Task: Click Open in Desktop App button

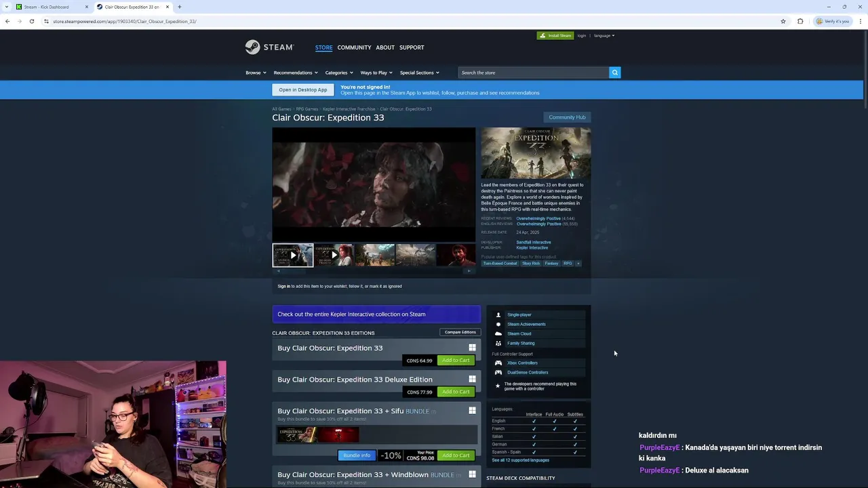Action: [302, 89]
